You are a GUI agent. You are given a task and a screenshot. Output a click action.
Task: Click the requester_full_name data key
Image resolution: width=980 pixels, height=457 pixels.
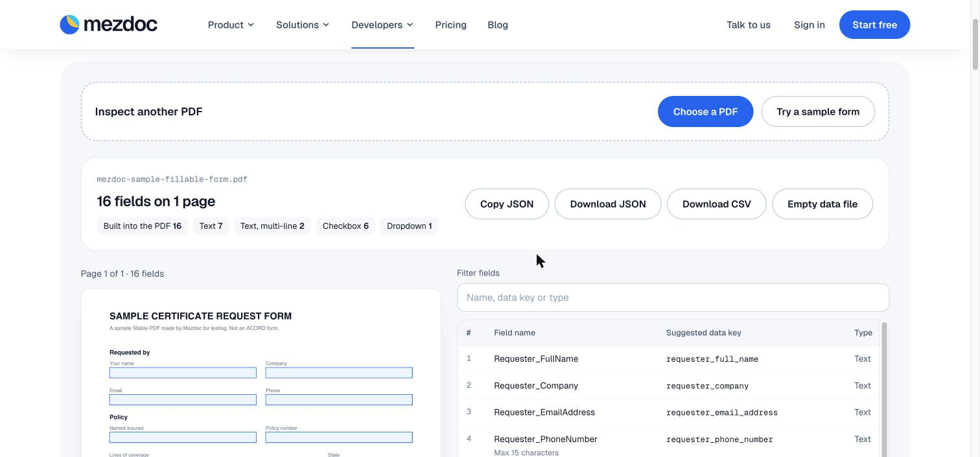coord(712,359)
